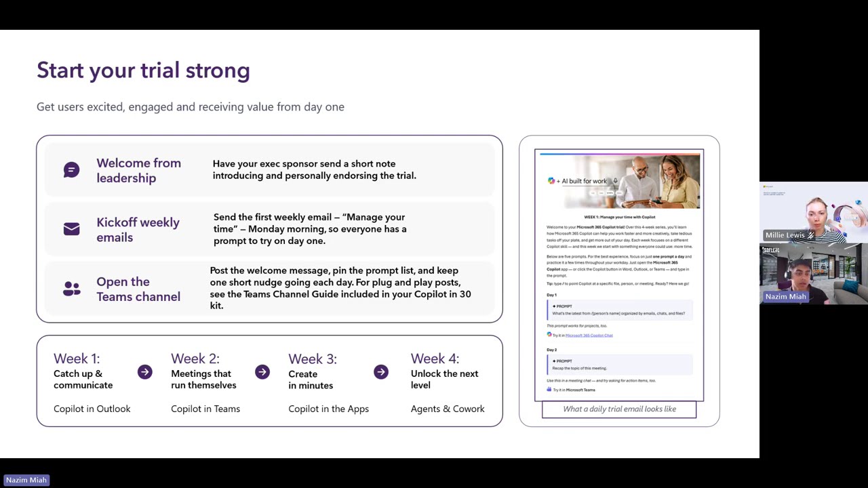Click the 'Day 1' label in the email
Image resolution: width=868 pixels, height=488 pixels.
tap(551, 296)
